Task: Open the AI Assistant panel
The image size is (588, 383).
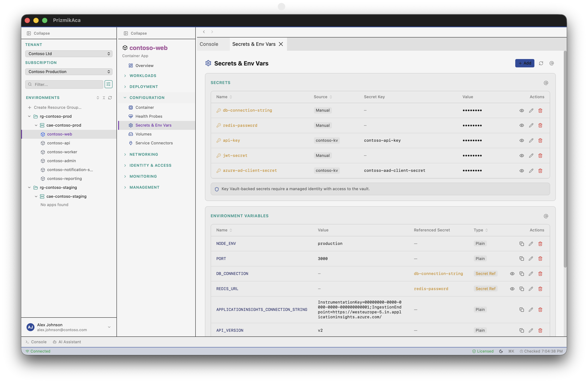Action: (x=67, y=342)
